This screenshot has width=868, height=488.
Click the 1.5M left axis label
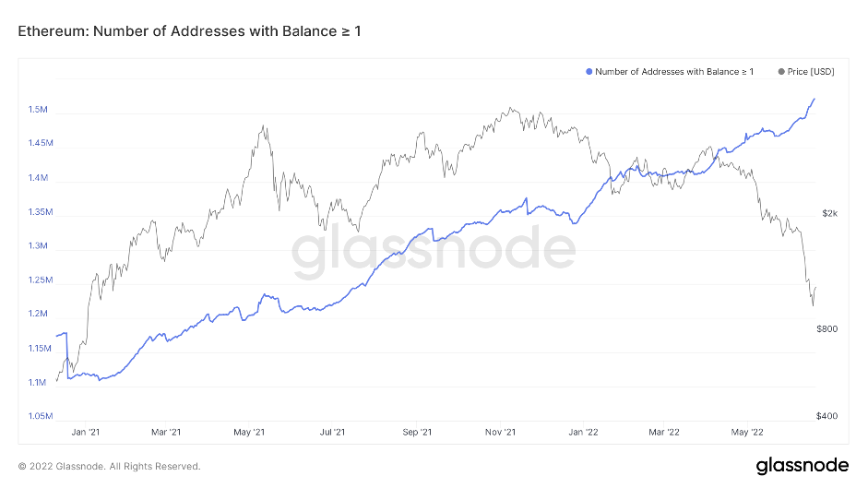click(38, 111)
